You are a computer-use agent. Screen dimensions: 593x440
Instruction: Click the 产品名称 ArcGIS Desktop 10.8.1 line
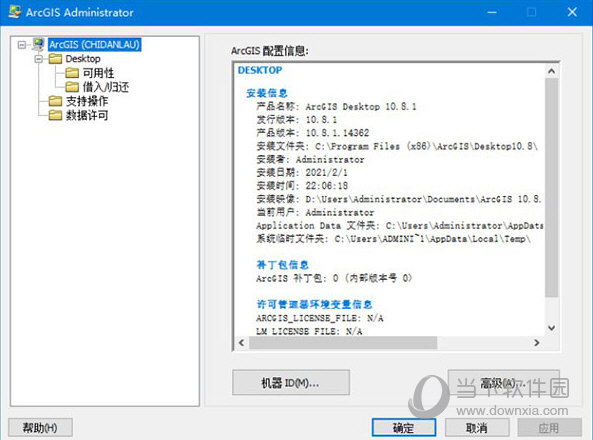(336, 106)
